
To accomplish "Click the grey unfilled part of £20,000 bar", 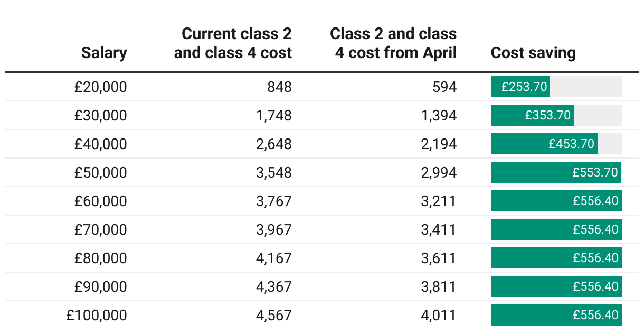I will click(586, 87).
